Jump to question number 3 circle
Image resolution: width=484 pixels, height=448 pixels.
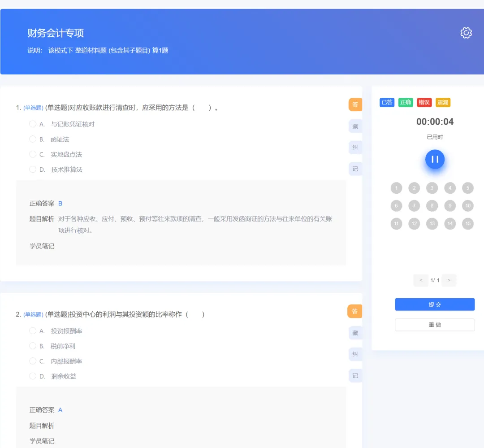(x=432, y=188)
